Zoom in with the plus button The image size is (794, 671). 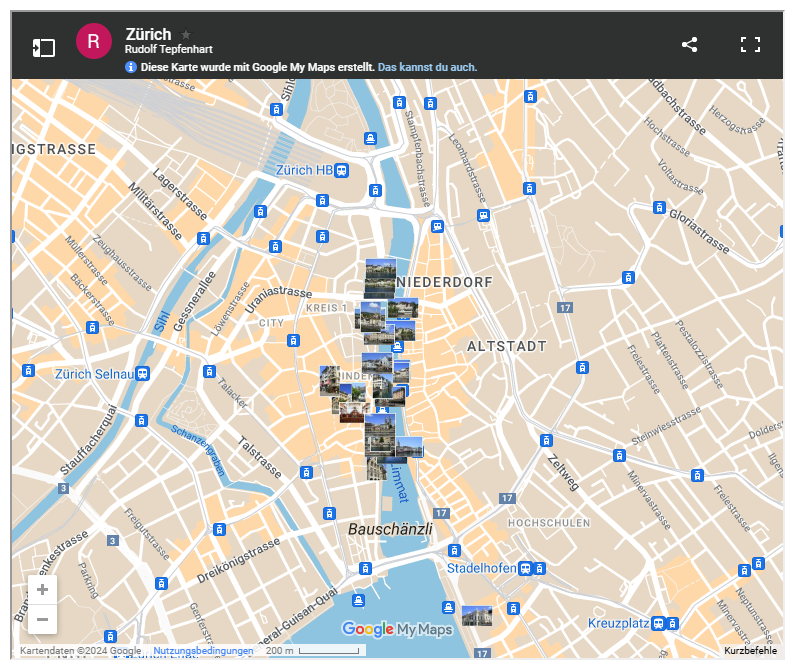42,590
